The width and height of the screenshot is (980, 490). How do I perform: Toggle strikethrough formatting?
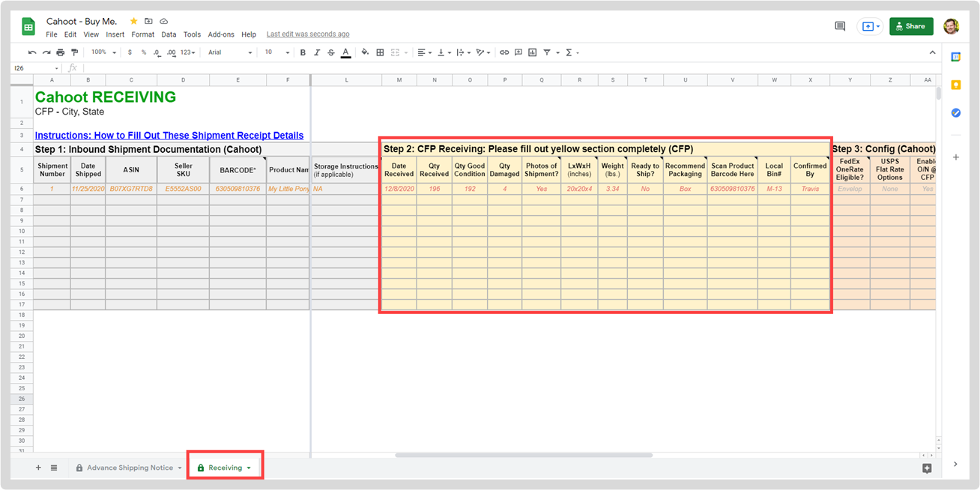coord(331,52)
